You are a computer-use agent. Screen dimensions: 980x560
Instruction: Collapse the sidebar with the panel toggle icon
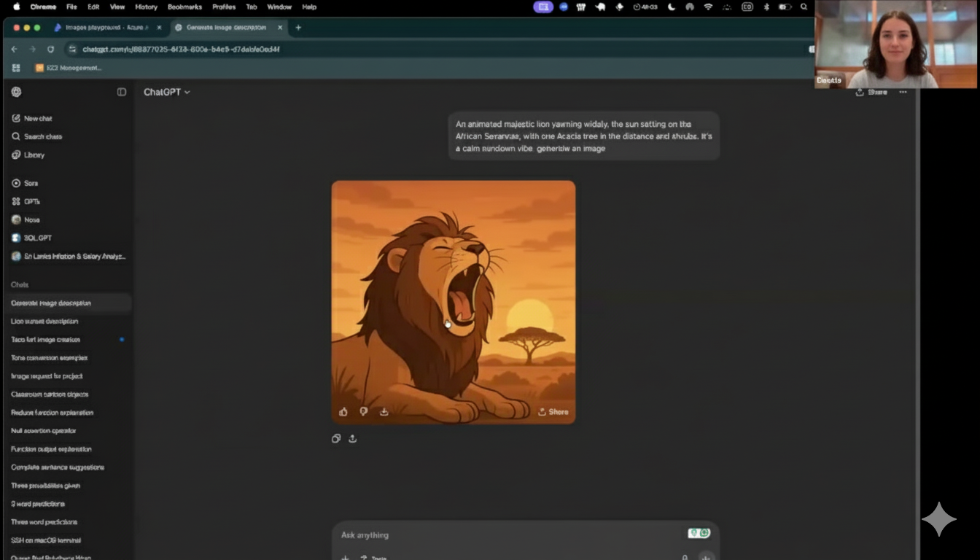click(122, 92)
